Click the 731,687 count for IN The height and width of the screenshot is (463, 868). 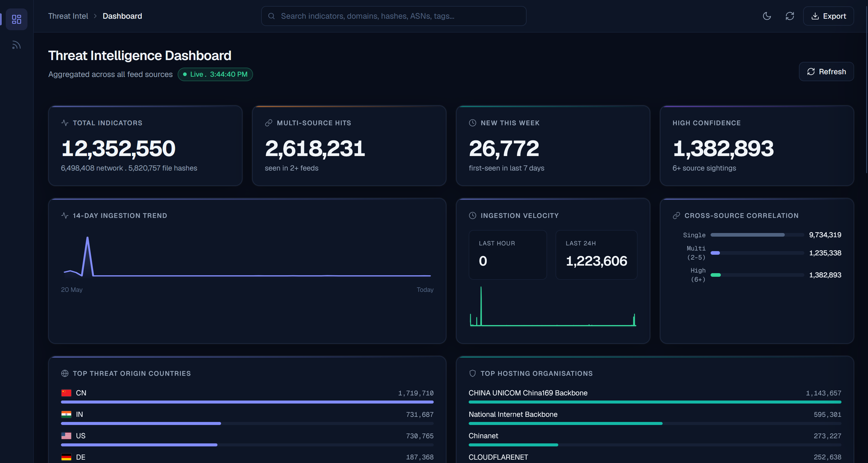point(420,414)
